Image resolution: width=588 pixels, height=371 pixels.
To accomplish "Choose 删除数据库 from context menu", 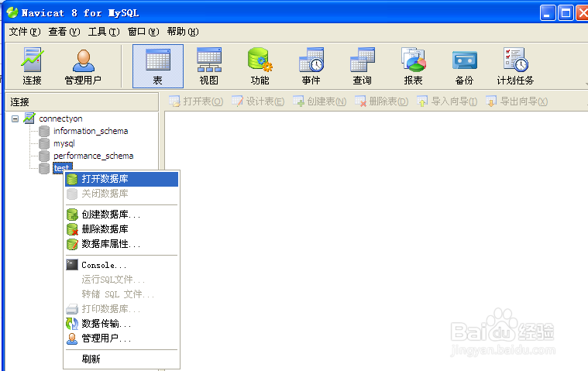I will (122, 229).
